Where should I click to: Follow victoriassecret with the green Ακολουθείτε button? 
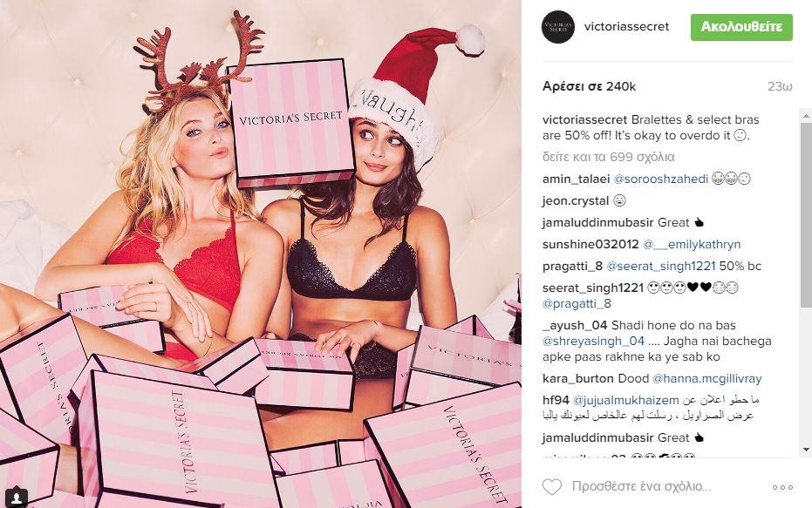(741, 27)
